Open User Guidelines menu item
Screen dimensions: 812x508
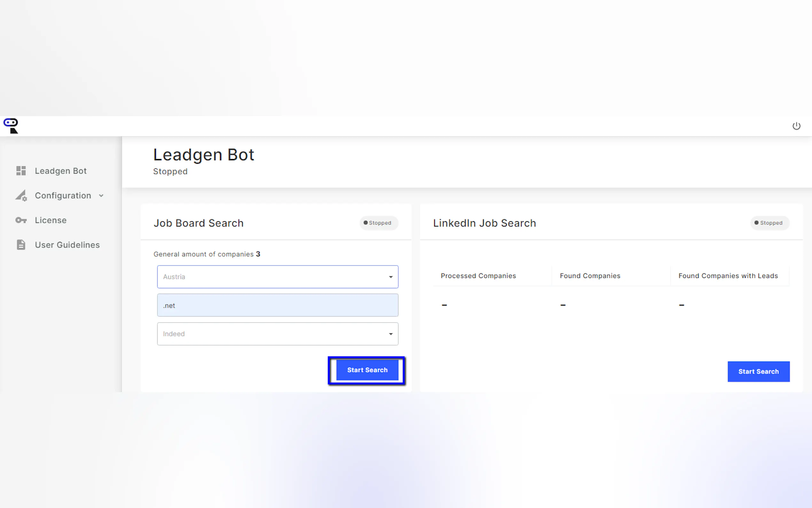pos(67,245)
